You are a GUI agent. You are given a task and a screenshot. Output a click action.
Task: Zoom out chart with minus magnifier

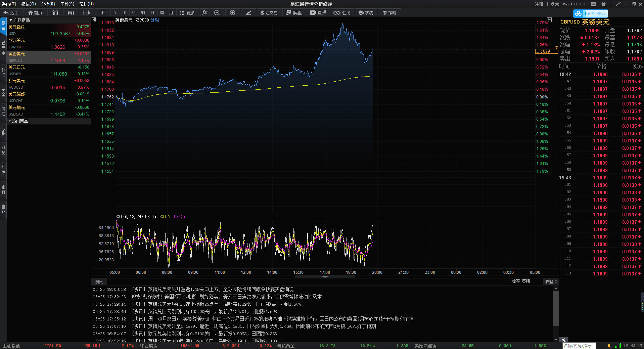coord(217,13)
